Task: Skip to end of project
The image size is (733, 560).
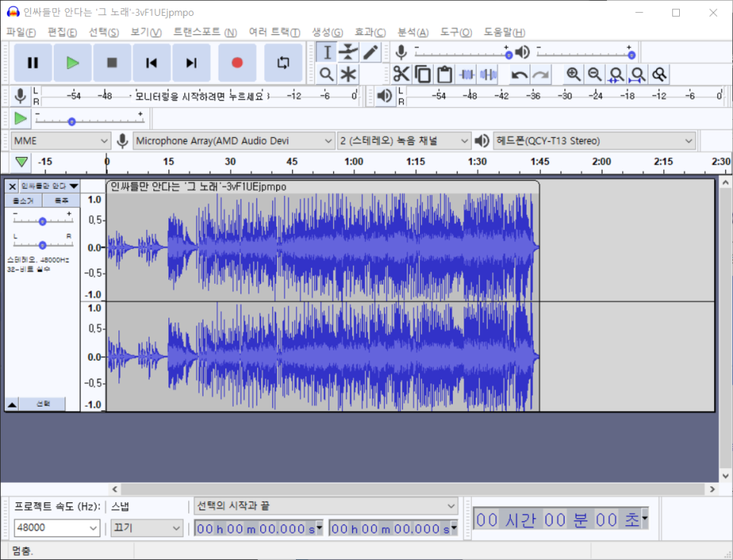Action: pyautogui.click(x=190, y=63)
